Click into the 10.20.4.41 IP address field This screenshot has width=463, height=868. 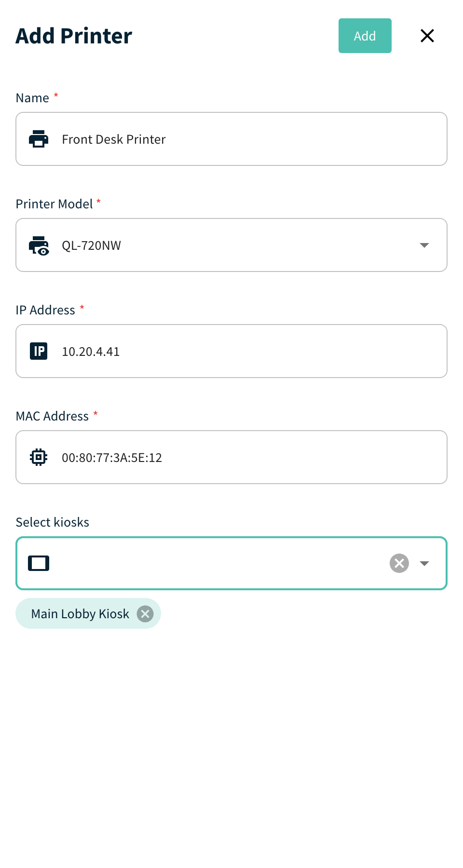pos(231,351)
